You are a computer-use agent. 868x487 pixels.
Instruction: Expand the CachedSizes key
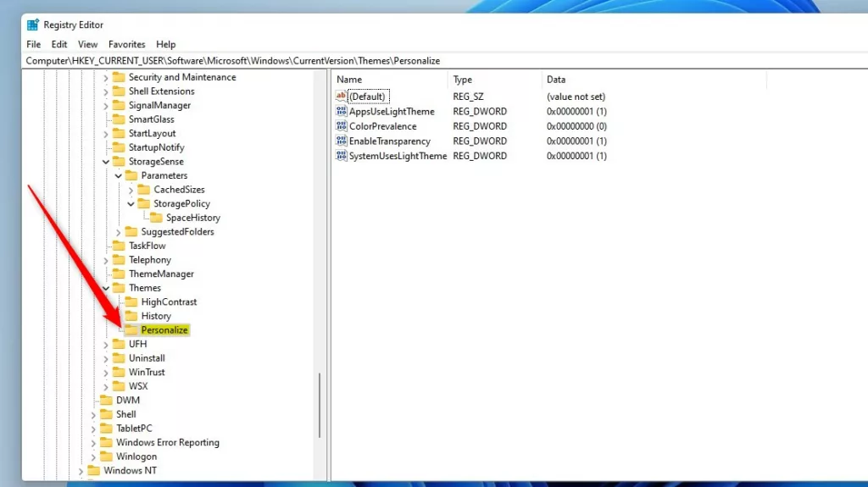coord(131,190)
